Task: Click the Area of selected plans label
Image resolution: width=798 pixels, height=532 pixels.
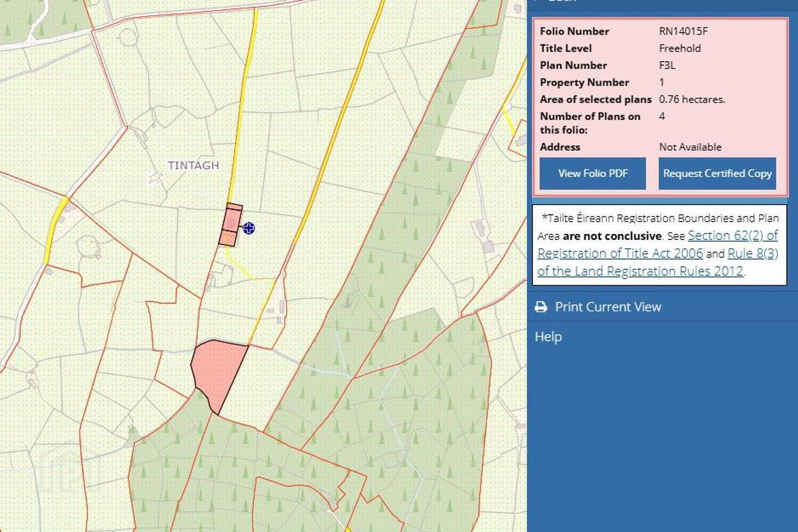Action: pos(596,99)
